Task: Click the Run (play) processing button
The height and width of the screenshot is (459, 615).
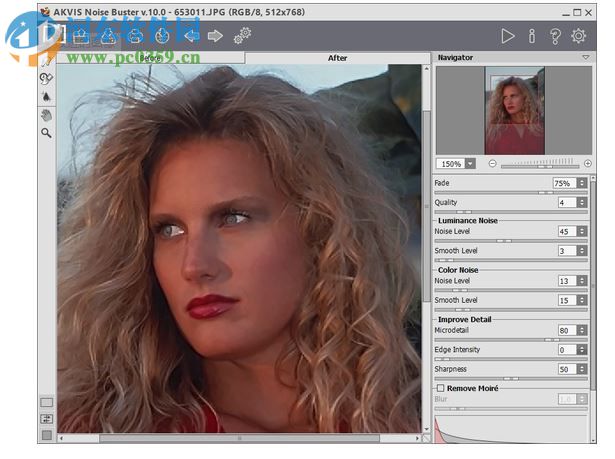Action: pyautogui.click(x=508, y=36)
